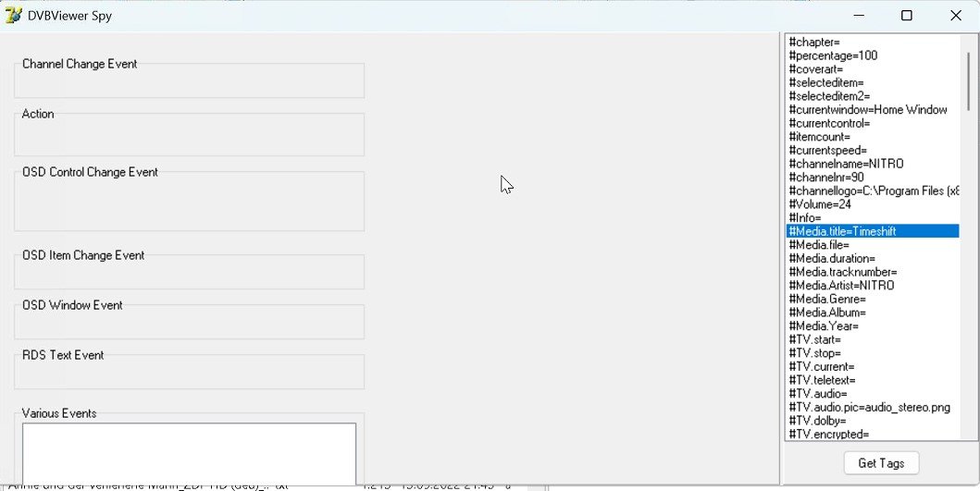Image resolution: width=980 pixels, height=491 pixels.
Task: Select #currentwindow=Home Window row
Action: click(873, 109)
